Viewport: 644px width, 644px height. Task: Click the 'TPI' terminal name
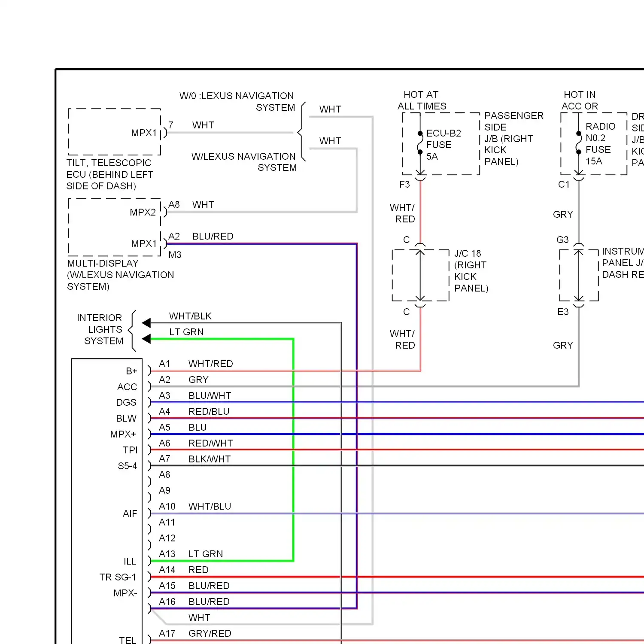[x=130, y=450]
